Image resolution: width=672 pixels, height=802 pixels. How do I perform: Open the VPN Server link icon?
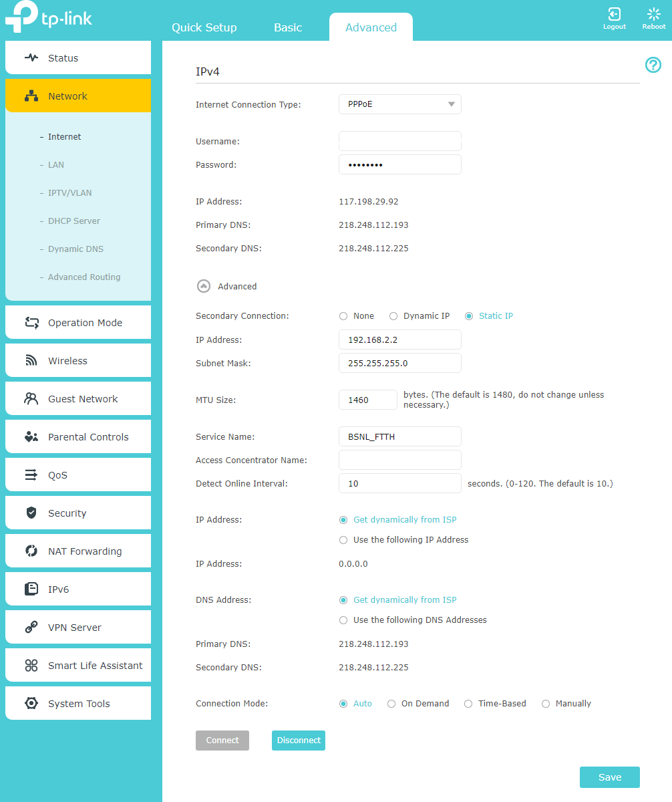(31, 628)
